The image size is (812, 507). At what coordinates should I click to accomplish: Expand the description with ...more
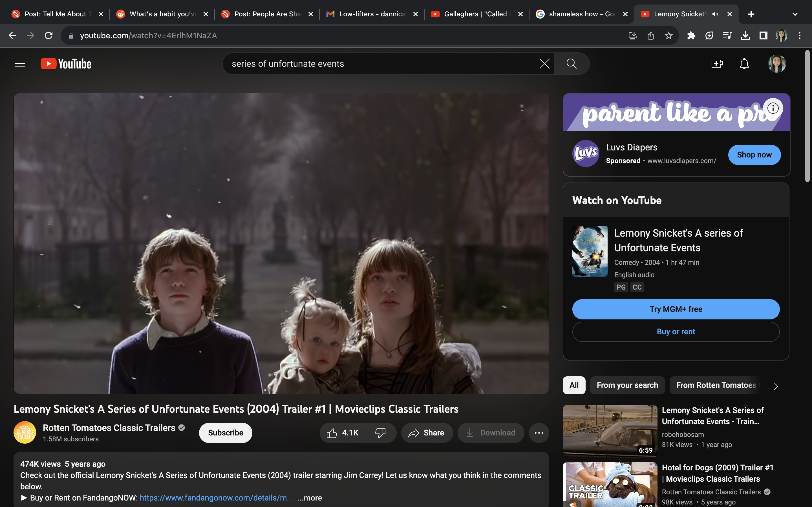pyautogui.click(x=309, y=498)
